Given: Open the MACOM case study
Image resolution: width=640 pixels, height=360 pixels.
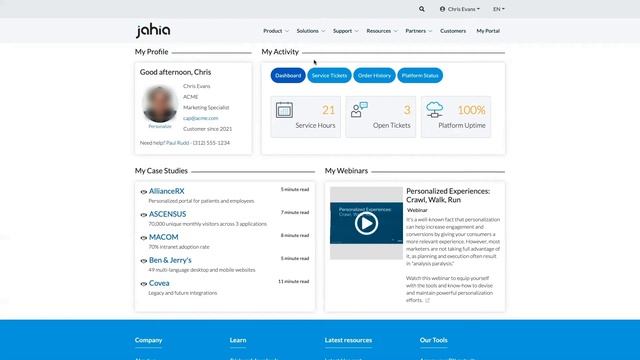Looking at the screenshot, I should coord(164,237).
